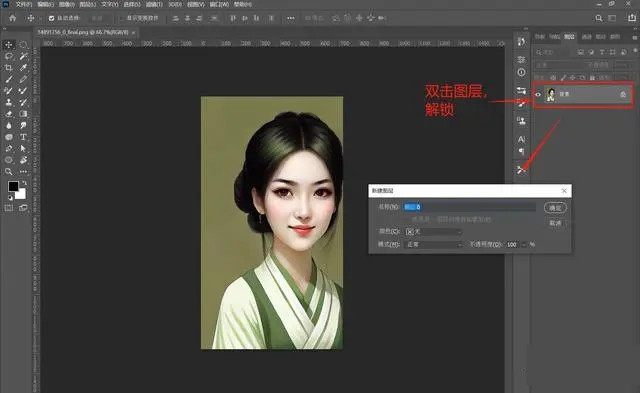Click the background color white swatch
640x393 pixels.
[21, 194]
